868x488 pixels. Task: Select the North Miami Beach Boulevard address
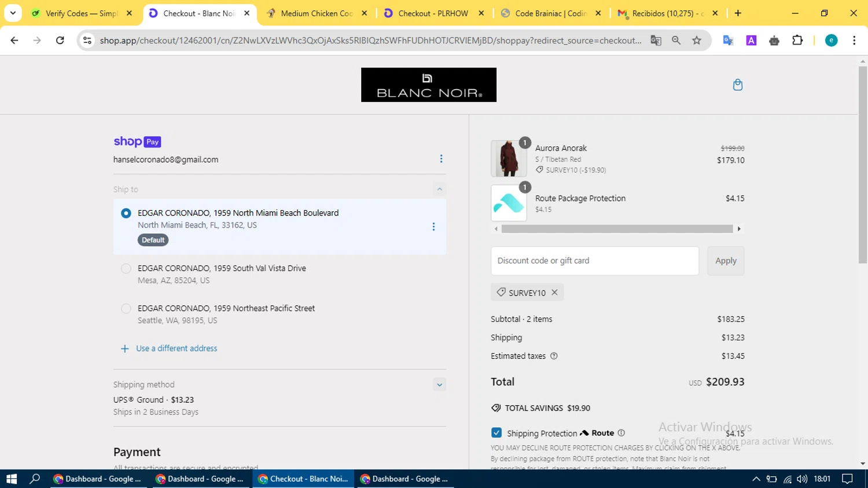(x=126, y=213)
